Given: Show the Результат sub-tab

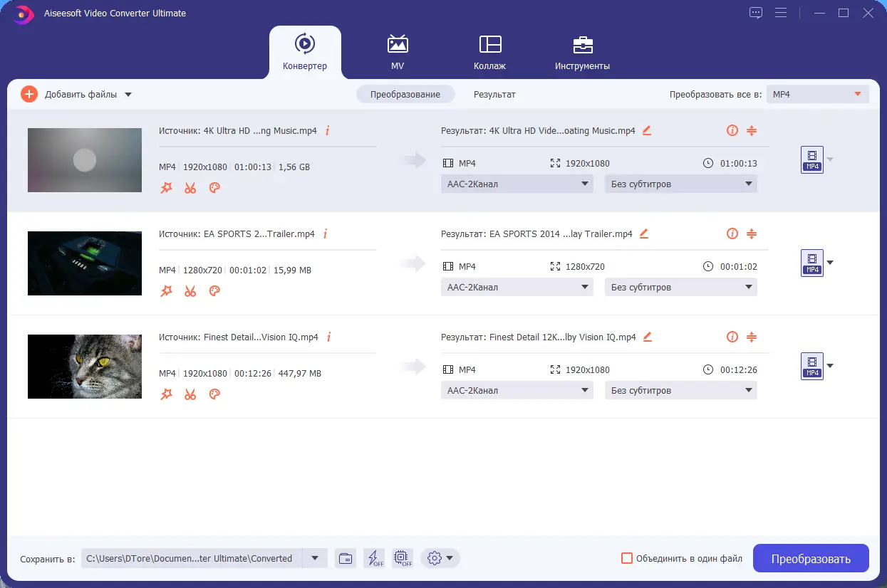Looking at the screenshot, I should [494, 94].
